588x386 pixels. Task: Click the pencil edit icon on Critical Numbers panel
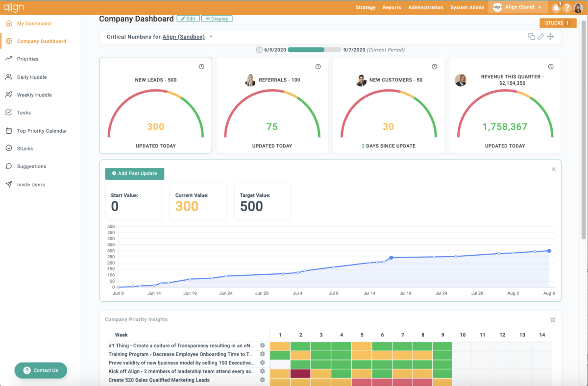point(540,36)
